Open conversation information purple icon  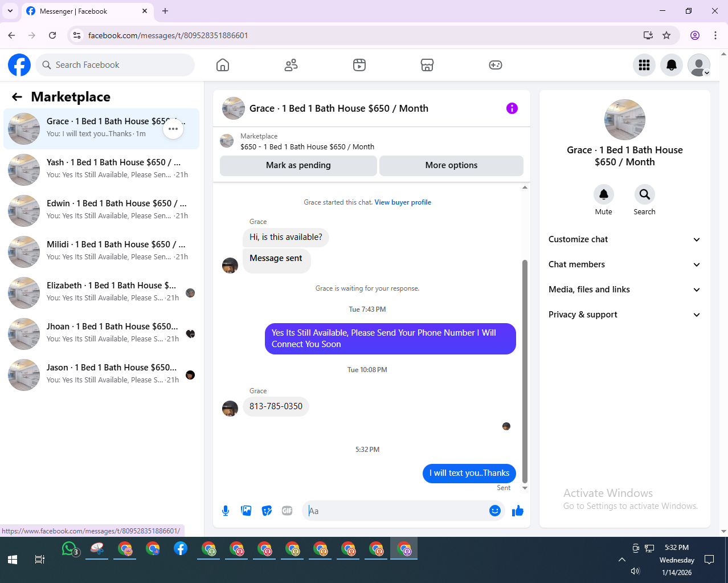pos(512,108)
